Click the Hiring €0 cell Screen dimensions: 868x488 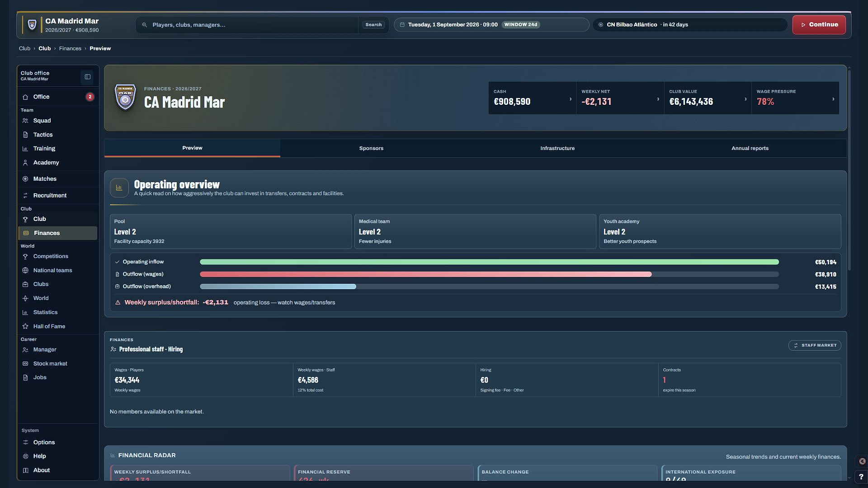pyautogui.click(x=567, y=380)
